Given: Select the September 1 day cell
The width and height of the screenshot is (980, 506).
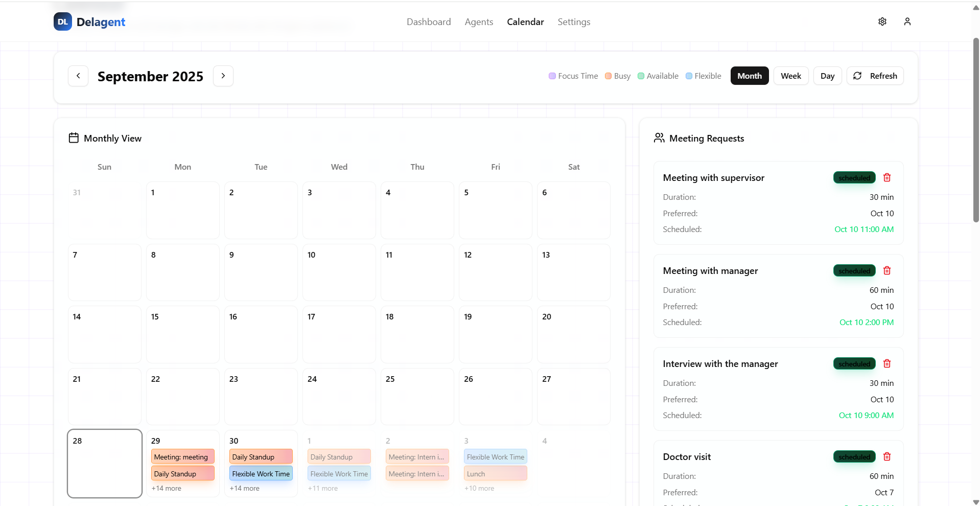Looking at the screenshot, I should (x=182, y=210).
